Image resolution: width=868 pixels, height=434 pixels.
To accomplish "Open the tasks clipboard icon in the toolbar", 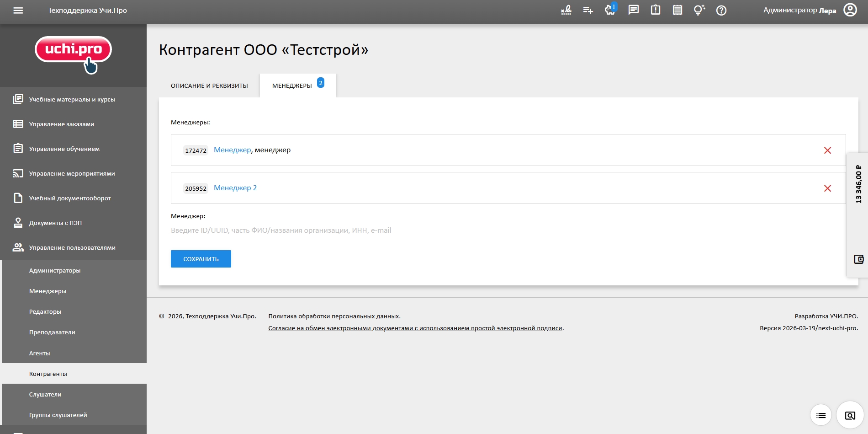I will [655, 10].
